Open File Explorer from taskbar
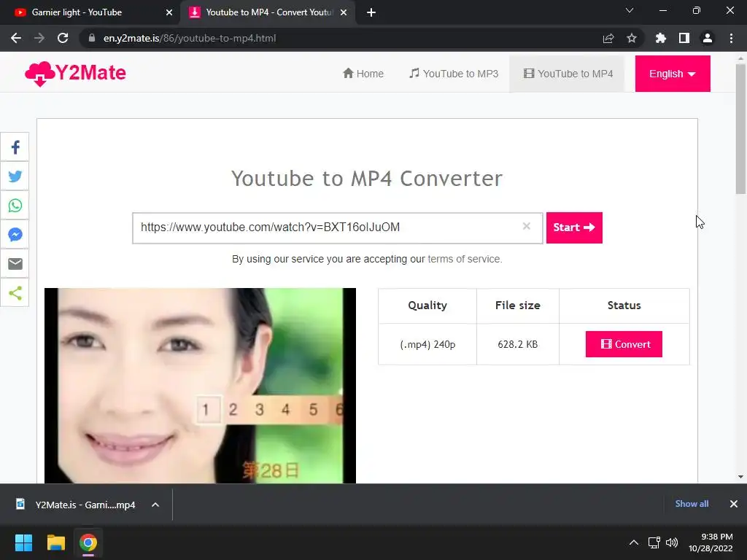 (x=55, y=542)
